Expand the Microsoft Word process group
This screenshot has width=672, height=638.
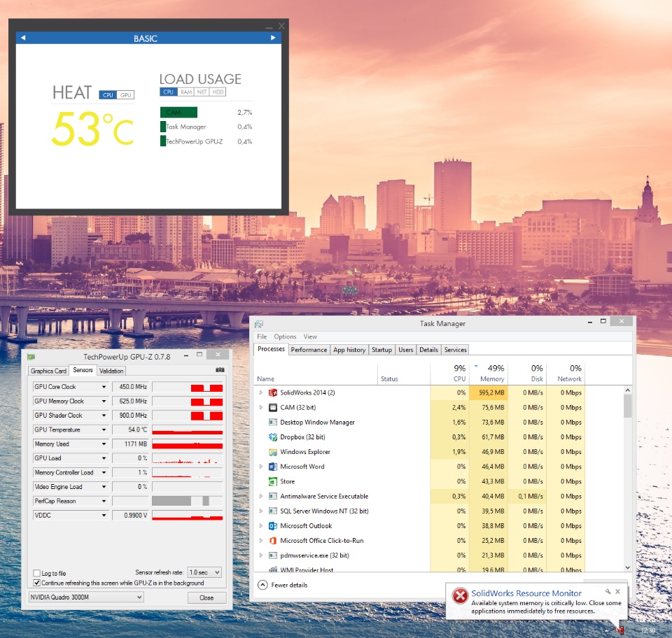click(260, 467)
